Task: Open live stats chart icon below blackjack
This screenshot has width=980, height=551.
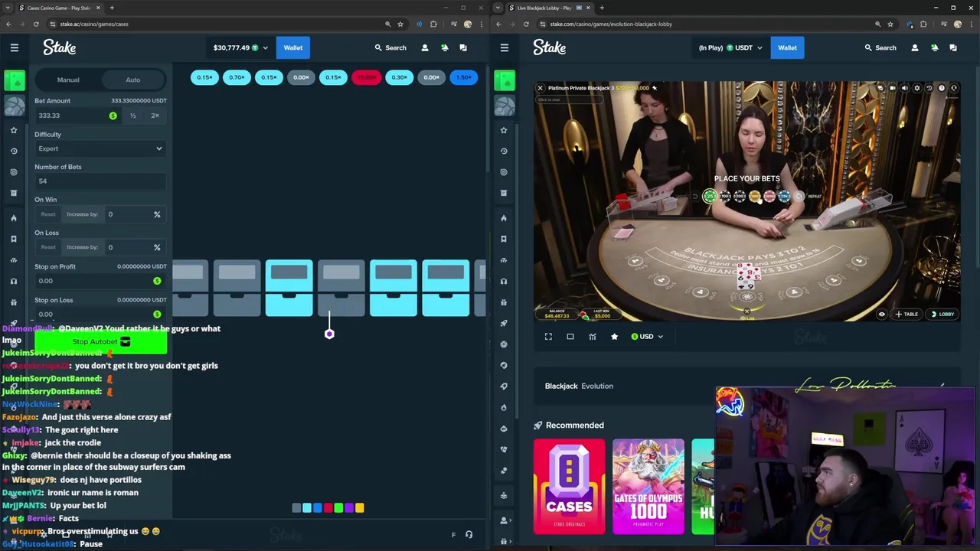Action: point(593,337)
